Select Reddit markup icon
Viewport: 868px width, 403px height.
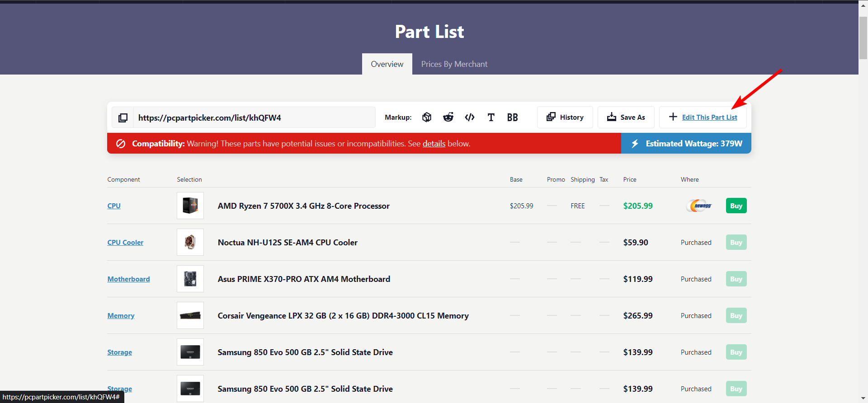click(448, 117)
